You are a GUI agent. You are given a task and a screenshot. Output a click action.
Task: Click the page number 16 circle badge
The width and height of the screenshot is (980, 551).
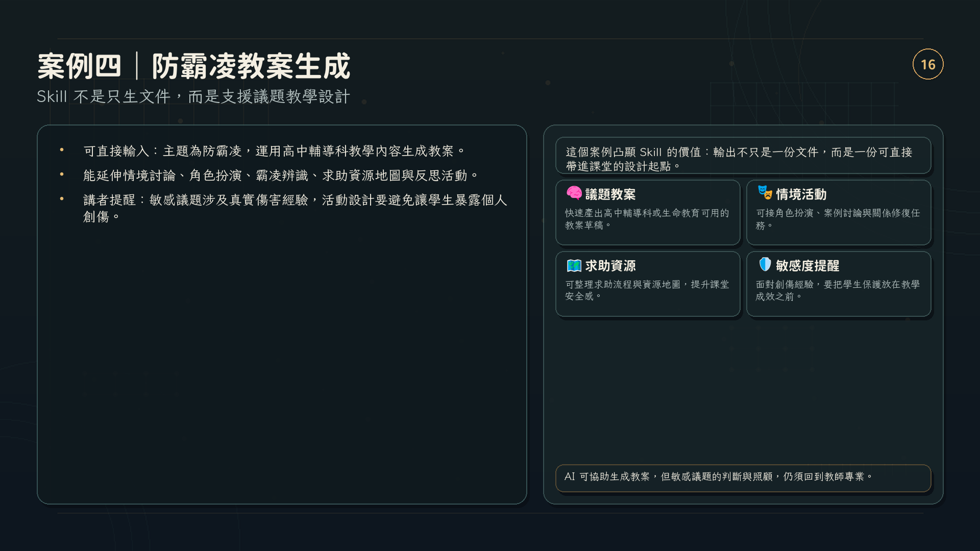928,64
